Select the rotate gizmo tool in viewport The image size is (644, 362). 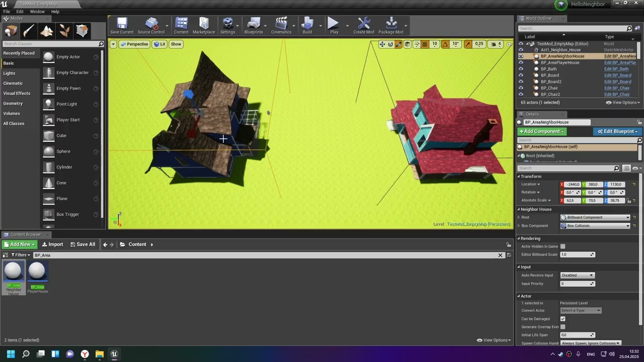point(390,44)
